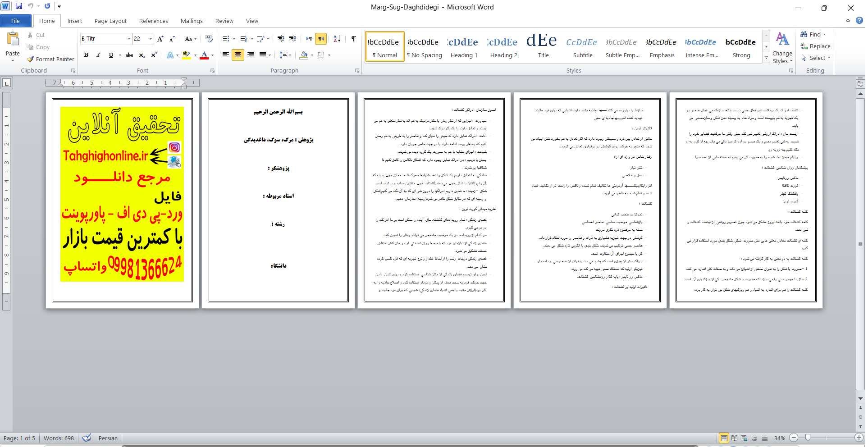Click the spelling check icon in status bar
The width and height of the screenshot is (868, 447).
point(87,438)
